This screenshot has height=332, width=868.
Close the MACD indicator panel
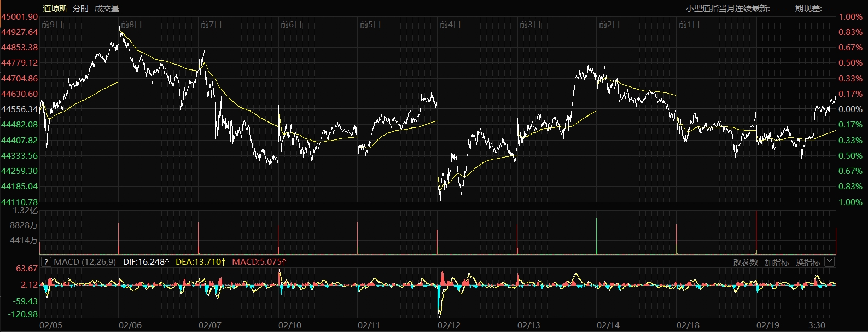[x=829, y=262]
